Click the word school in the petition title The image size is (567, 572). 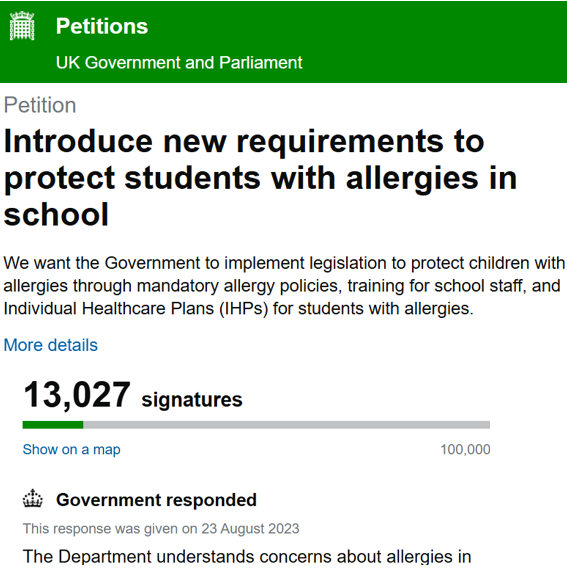tap(56, 214)
